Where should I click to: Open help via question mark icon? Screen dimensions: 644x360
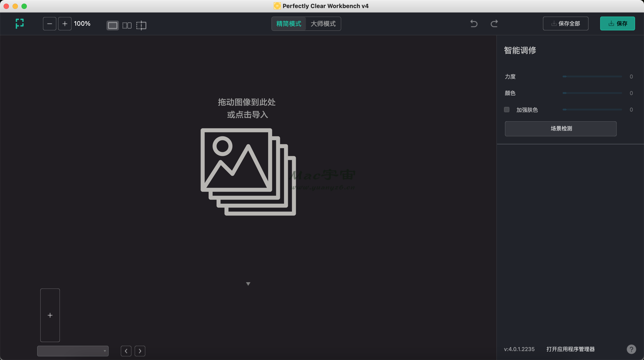[x=631, y=349]
